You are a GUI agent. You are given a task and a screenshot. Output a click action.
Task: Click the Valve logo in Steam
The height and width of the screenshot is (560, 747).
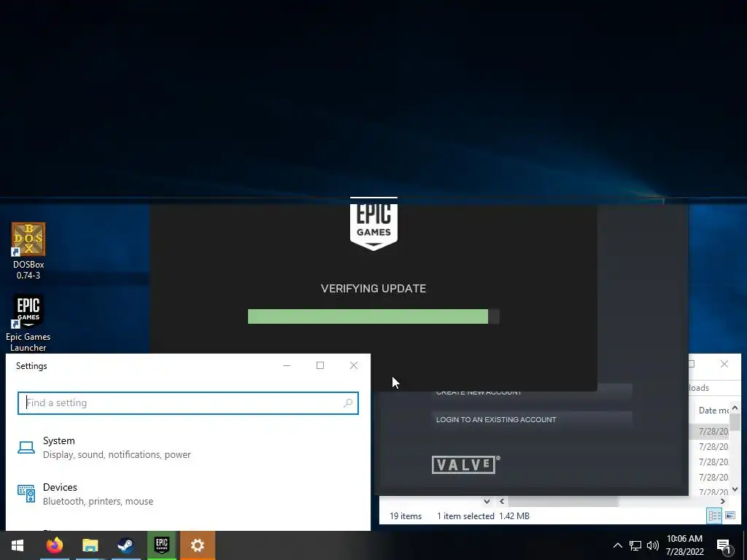[x=466, y=464]
